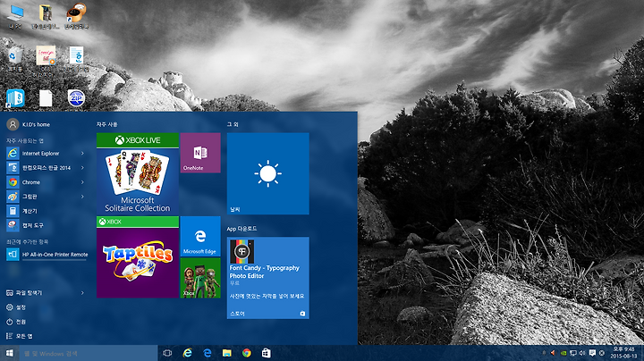Viewport: 644px width, 361px height.
Task: Open the Store from the taskbar
Action: (267, 353)
